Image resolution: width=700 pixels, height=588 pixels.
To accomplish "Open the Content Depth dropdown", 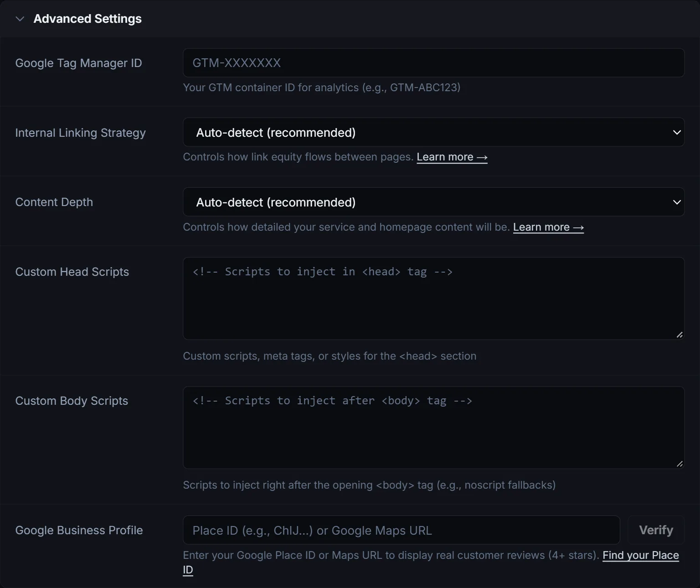I will click(x=433, y=202).
